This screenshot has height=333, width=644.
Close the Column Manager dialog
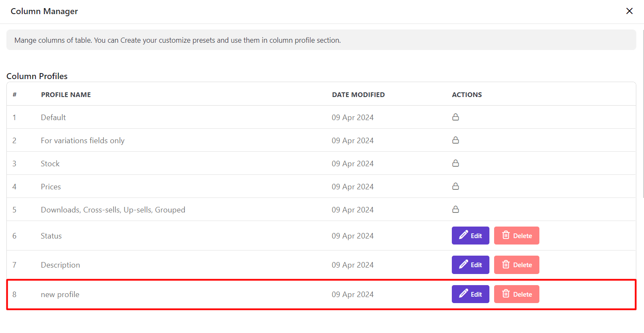coord(629,11)
